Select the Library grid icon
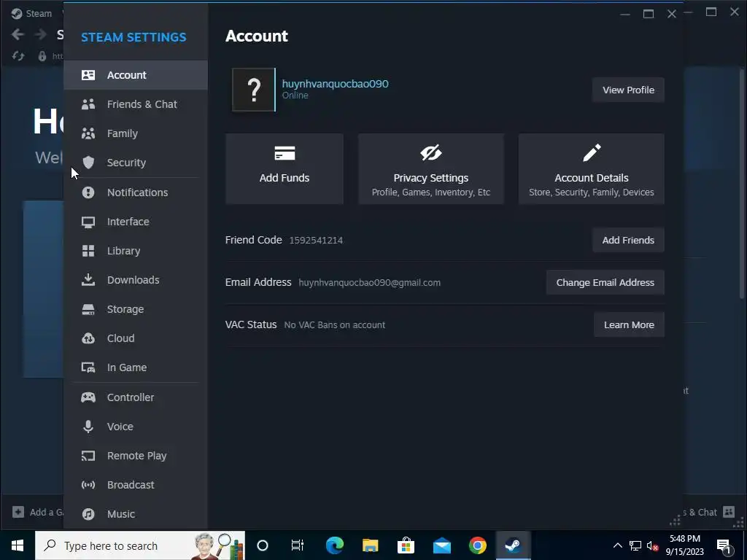The width and height of the screenshot is (747, 560). [88, 251]
